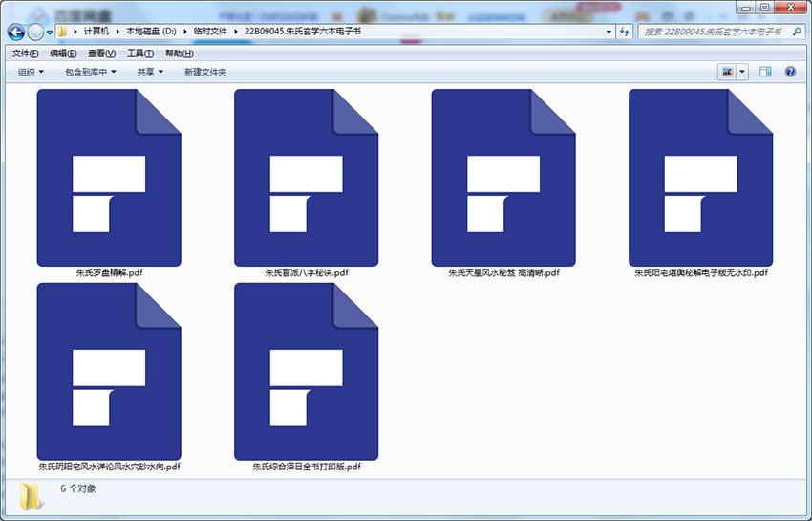This screenshot has width=812, height=521.
Task: Click the 朱氏盲派八字秘诀.pdf file name
Action: [307, 272]
